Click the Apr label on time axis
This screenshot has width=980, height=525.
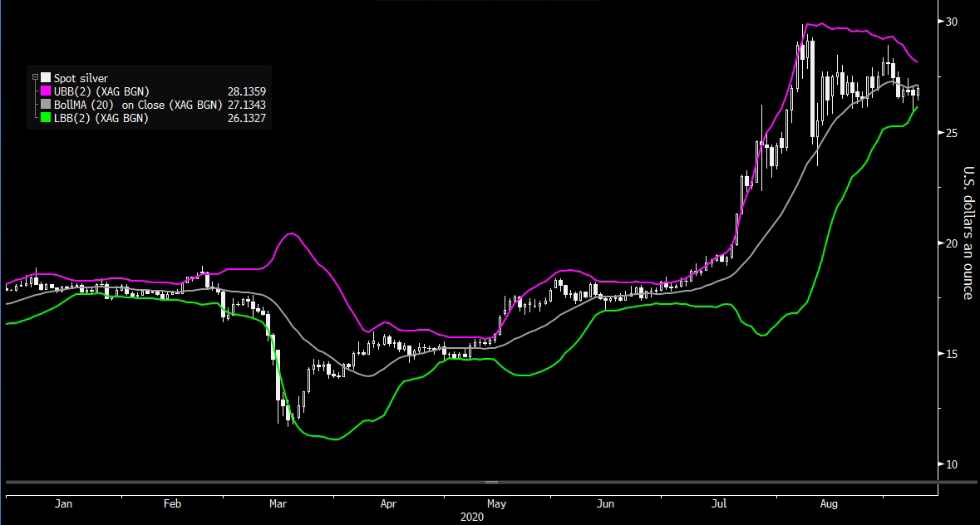(x=388, y=503)
